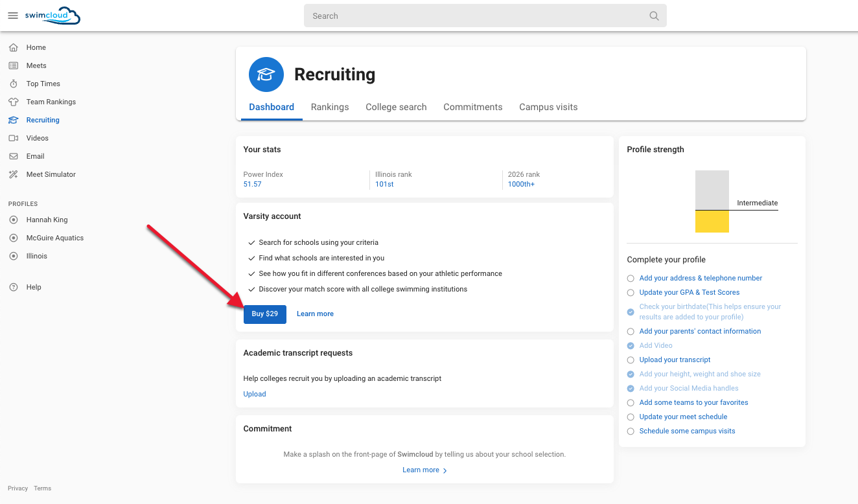Click Upload your transcript link
Viewport: 858px width, 504px height.
675,360
